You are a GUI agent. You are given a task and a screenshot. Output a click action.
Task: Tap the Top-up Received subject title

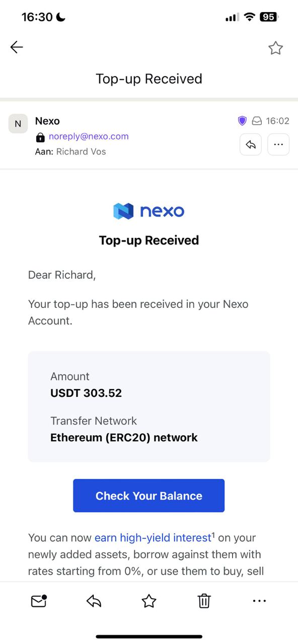(149, 79)
